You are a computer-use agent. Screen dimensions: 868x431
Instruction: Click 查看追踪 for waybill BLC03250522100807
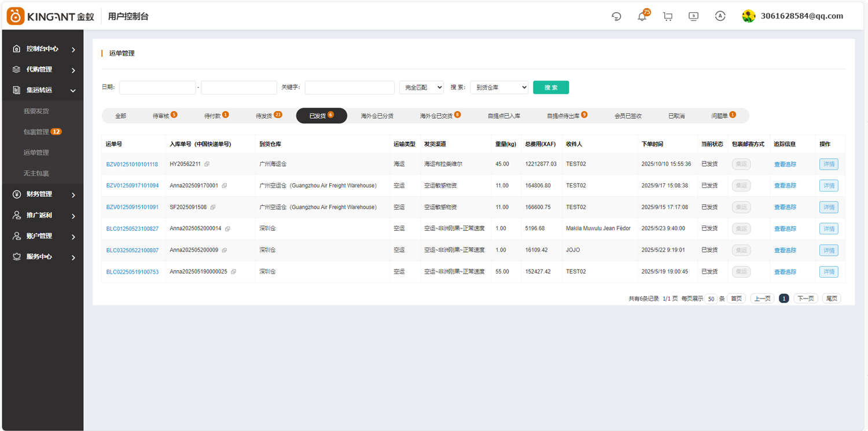pyautogui.click(x=785, y=251)
